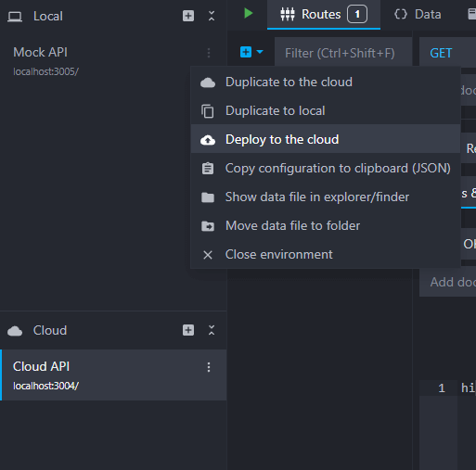476x470 pixels.
Task: Open the Cloud API three-dot menu
Action: click(209, 367)
